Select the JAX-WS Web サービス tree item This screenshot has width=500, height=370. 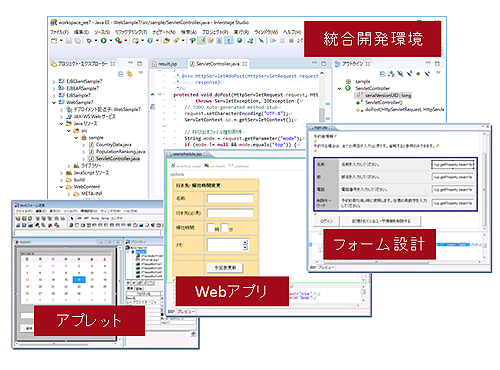91,116
